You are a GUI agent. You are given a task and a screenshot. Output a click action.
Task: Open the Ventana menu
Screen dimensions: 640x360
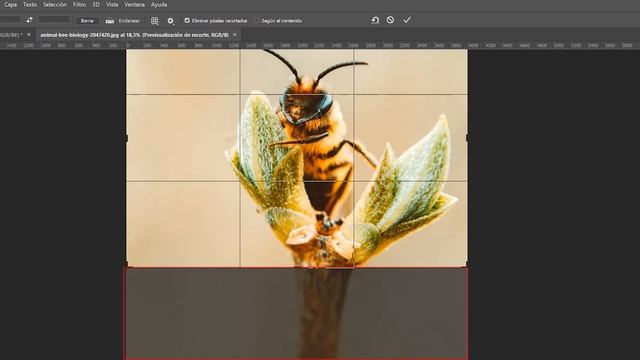pos(134,5)
